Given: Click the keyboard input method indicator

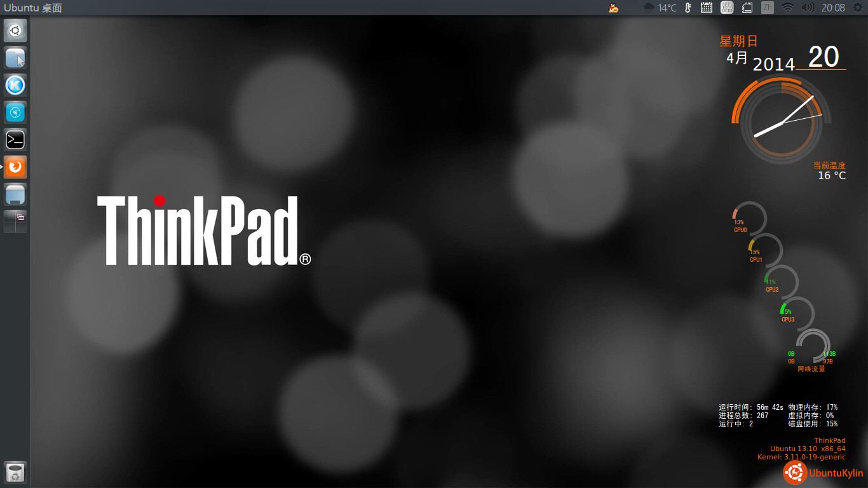Looking at the screenshot, I should [x=727, y=8].
